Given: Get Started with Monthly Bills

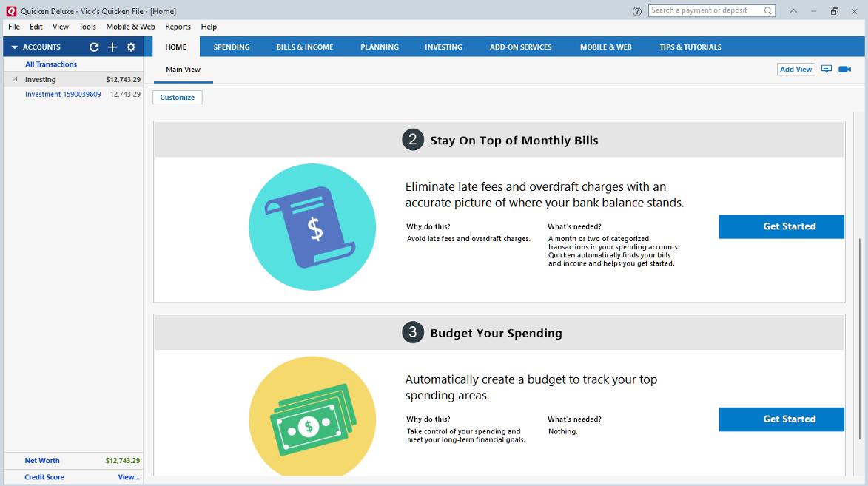Looking at the screenshot, I should click(781, 226).
